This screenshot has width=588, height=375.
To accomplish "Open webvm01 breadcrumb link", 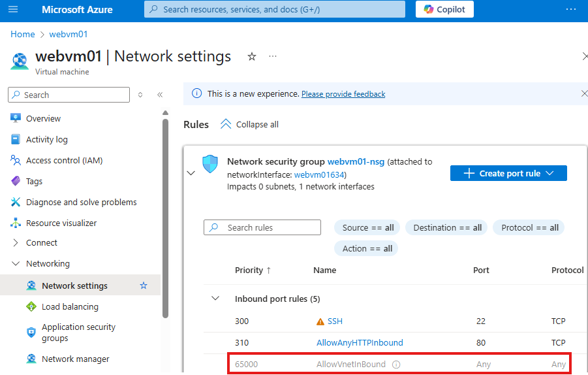I will click(69, 34).
